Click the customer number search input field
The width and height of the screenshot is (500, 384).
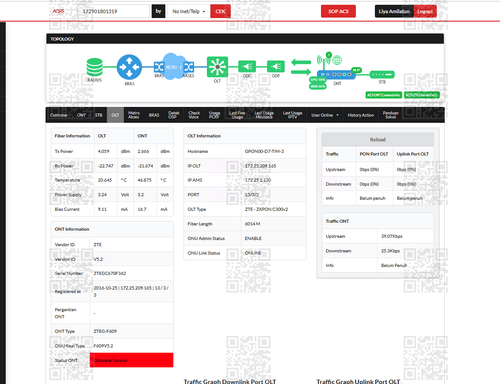coord(113,11)
